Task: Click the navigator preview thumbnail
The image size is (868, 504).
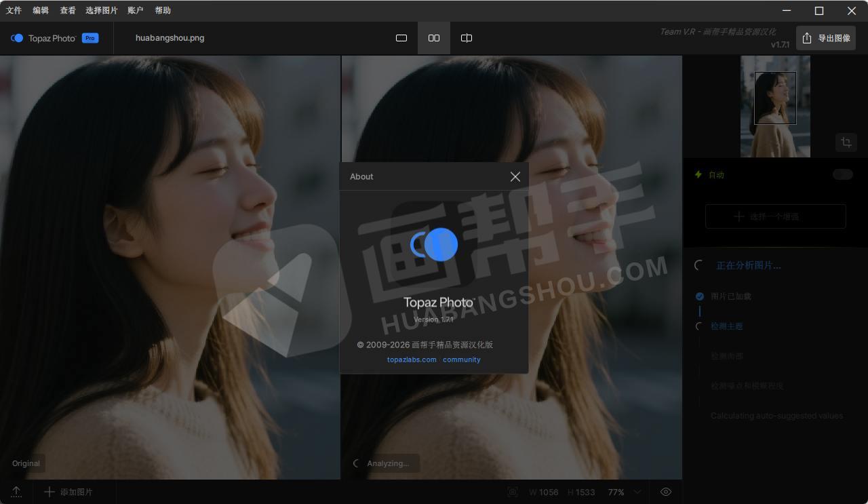Action: pos(775,106)
